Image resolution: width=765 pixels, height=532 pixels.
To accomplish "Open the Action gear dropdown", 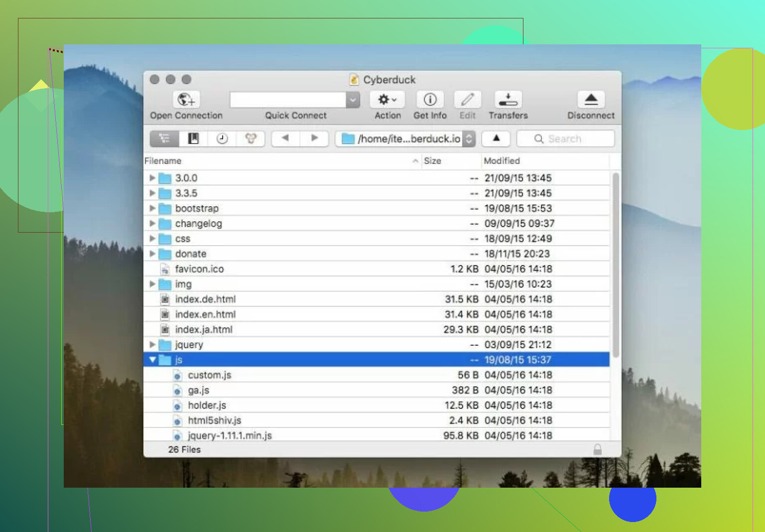I will pyautogui.click(x=387, y=100).
